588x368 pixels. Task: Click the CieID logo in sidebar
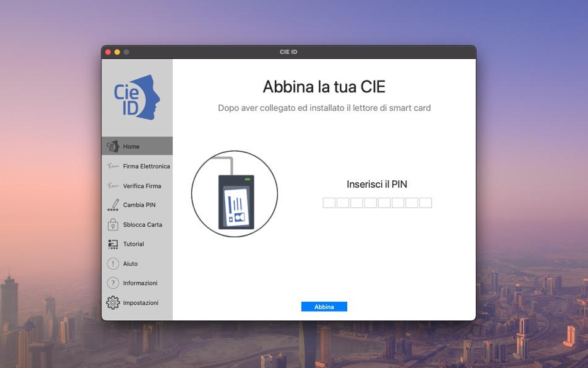(137, 97)
